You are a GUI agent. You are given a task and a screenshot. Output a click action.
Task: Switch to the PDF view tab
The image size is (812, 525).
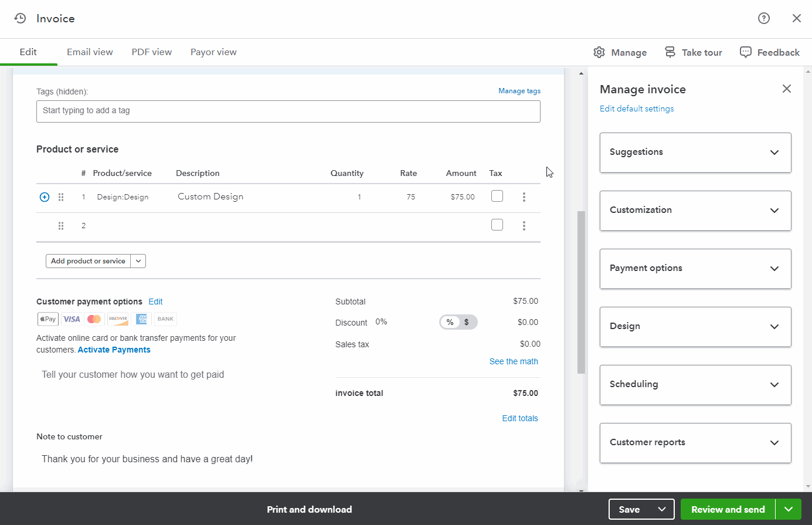tap(151, 52)
